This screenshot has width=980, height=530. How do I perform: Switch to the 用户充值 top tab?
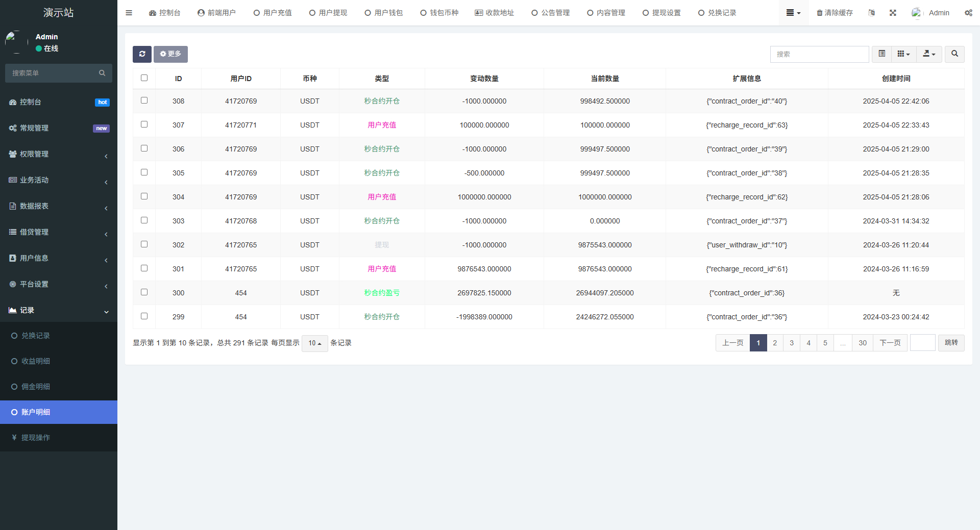[x=273, y=13]
